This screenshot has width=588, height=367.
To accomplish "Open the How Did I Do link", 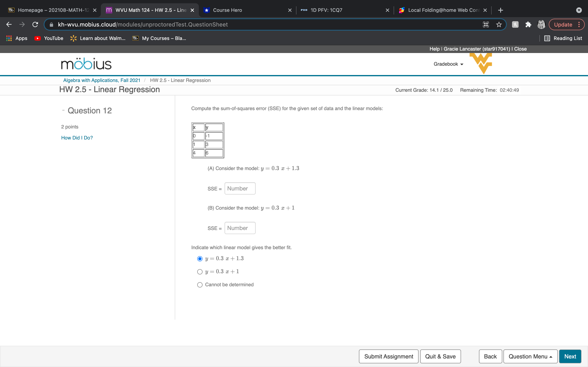I will click(x=77, y=138).
